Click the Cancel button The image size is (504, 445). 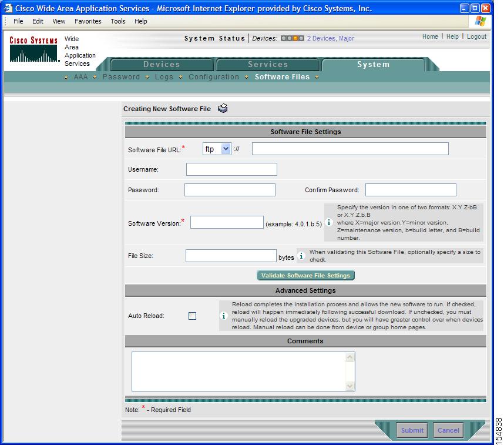[448, 430]
